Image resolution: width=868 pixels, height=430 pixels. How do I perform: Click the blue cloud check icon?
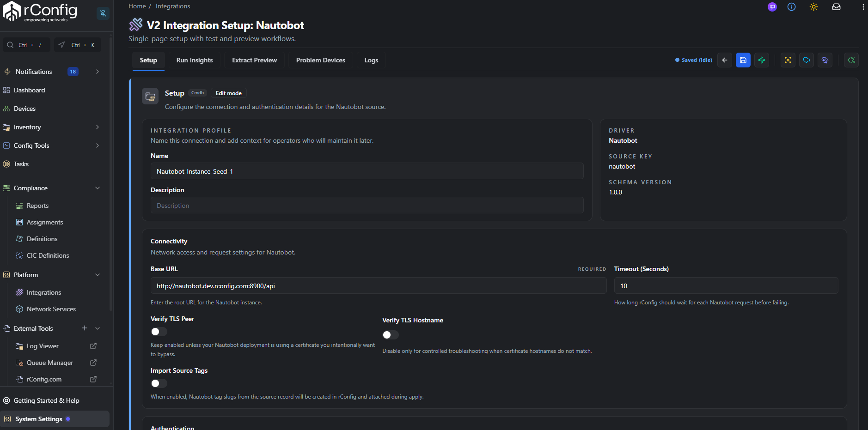(x=807, y=60)
